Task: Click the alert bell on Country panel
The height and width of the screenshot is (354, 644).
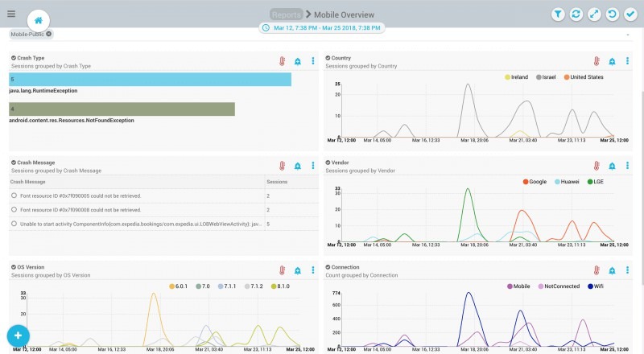Action: click(612, 61)
